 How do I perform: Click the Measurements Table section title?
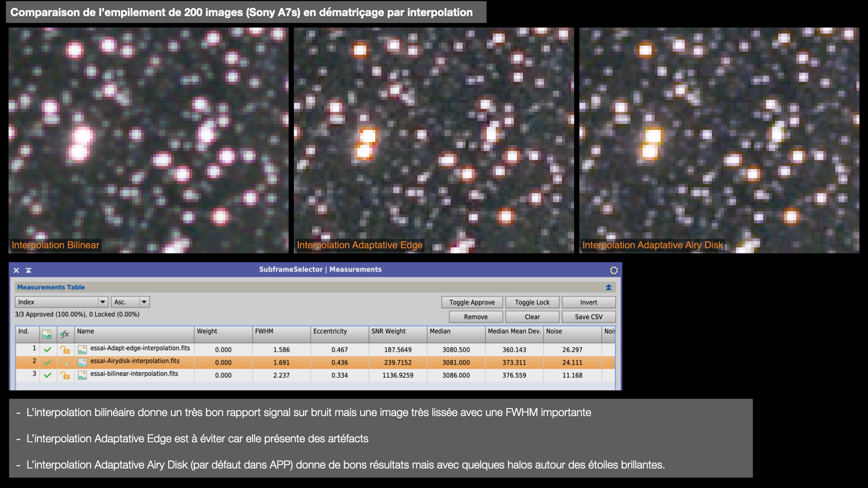click(51, 287)
